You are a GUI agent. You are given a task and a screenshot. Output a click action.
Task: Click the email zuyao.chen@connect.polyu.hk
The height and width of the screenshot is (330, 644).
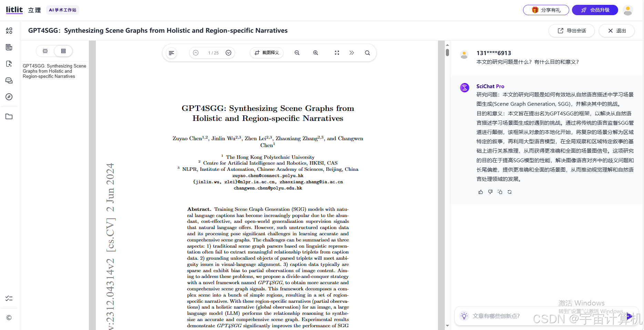tap(268, 176)
